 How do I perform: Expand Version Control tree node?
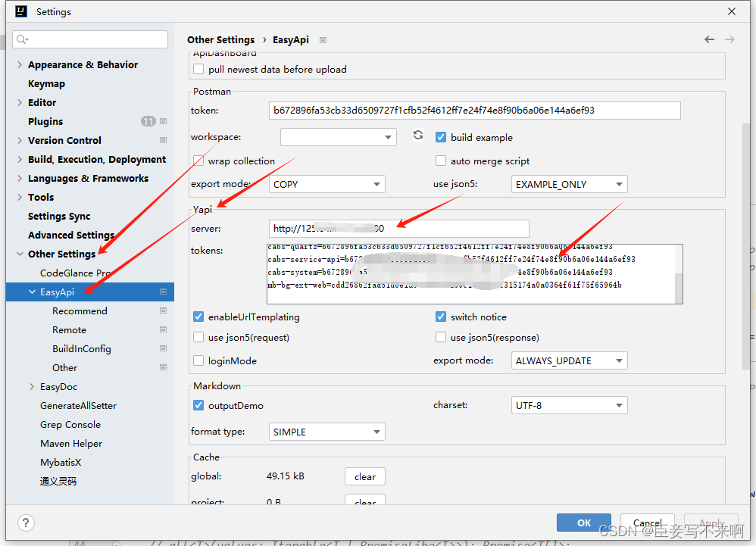[x=20, y=140]
